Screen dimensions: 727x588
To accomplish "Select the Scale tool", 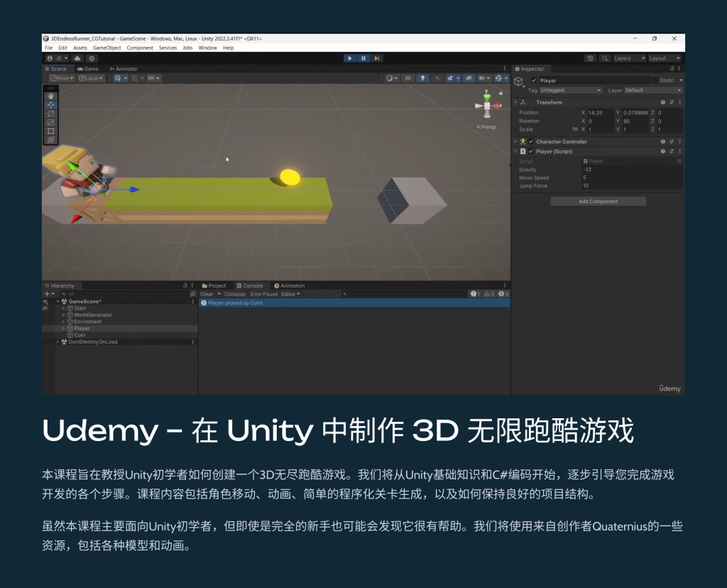I will [x=50, y=122].
